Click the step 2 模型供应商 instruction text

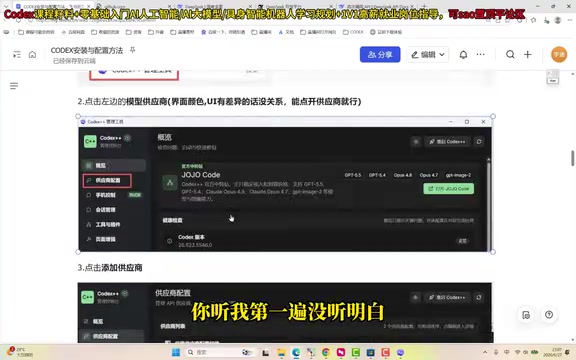point(219,101)
